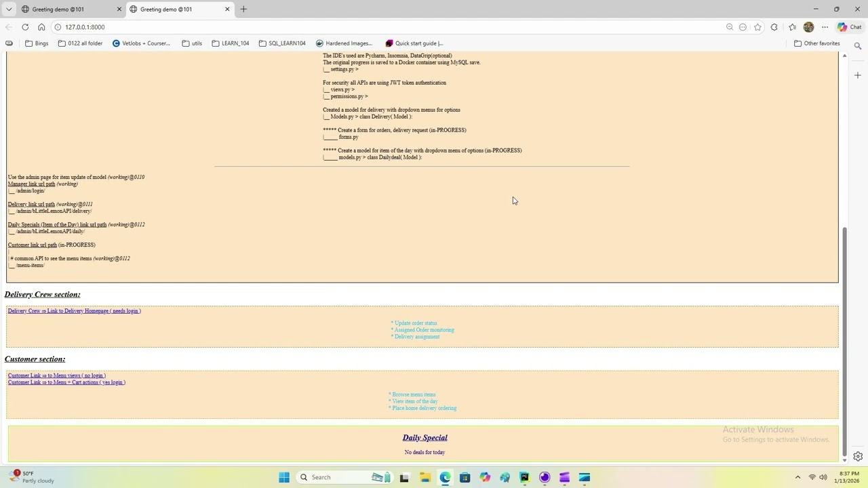Open Delivery Crew link to Delivery Homepage
Viewport: 868px width, 488px height.
pos(75,311)
